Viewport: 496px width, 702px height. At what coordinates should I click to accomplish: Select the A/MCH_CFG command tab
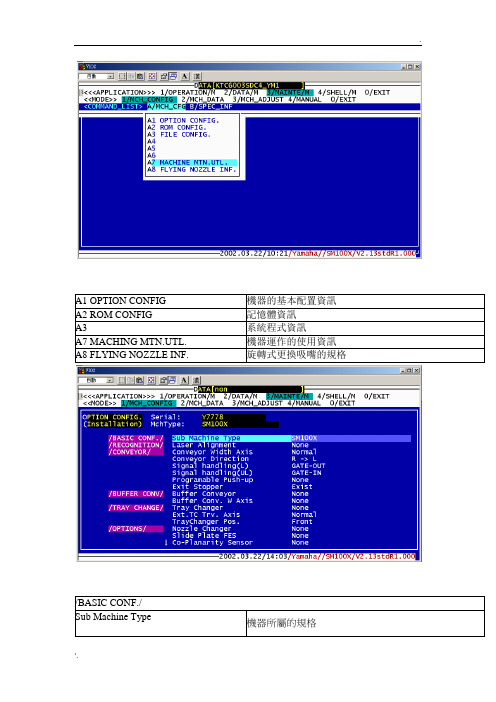click(166, 107)
